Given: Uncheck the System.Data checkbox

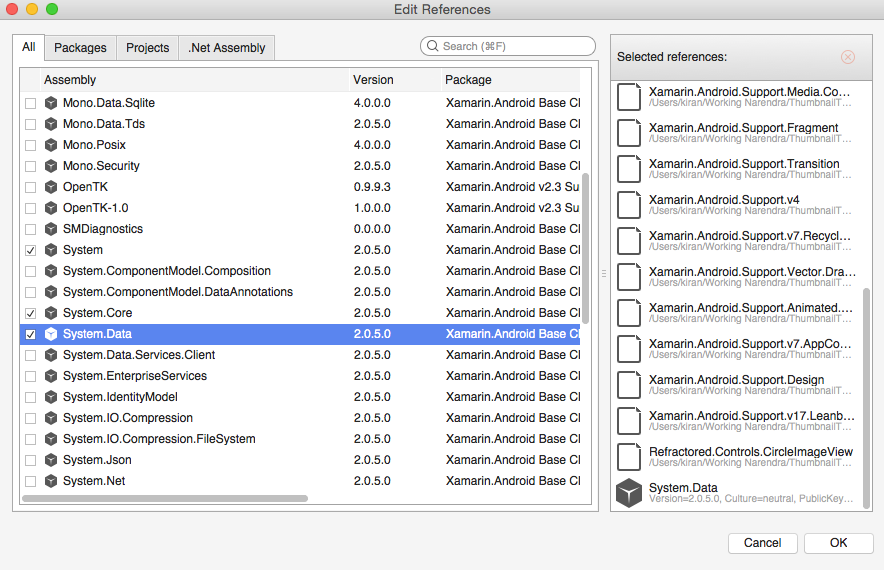Looking at the screenshot, I should click(x=30, y=334).
